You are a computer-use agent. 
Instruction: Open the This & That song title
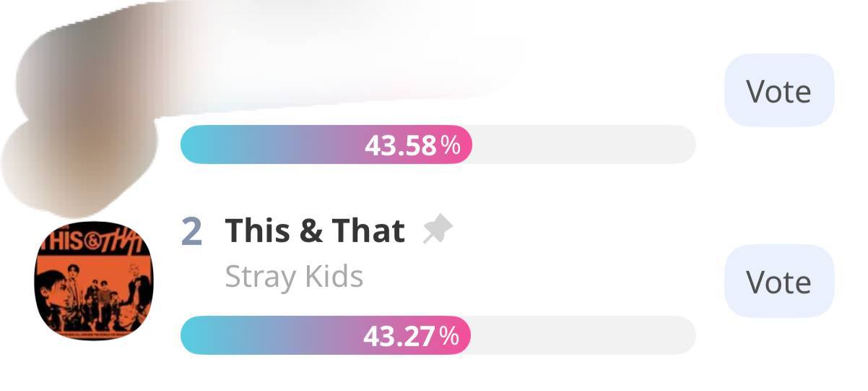[x=315, y=231]
